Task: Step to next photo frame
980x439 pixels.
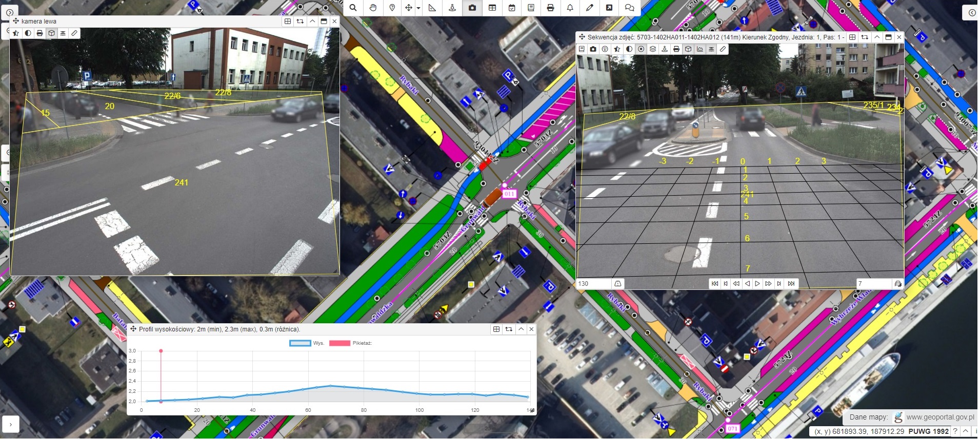Action: (779, 283)
